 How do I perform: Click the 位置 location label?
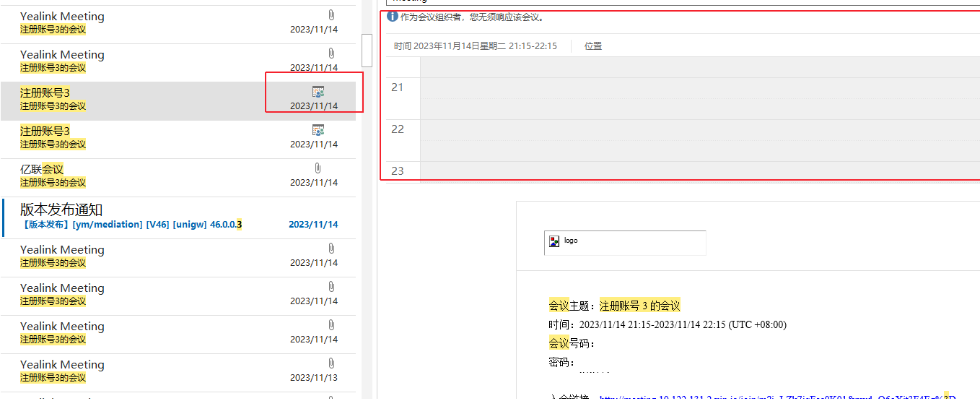pyautogui.click(x=593, y=46)
